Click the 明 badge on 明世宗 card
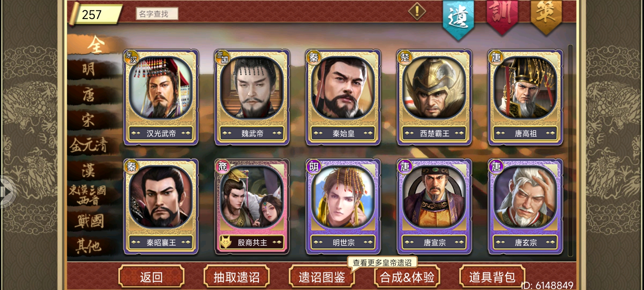 [x=314, y=167]
